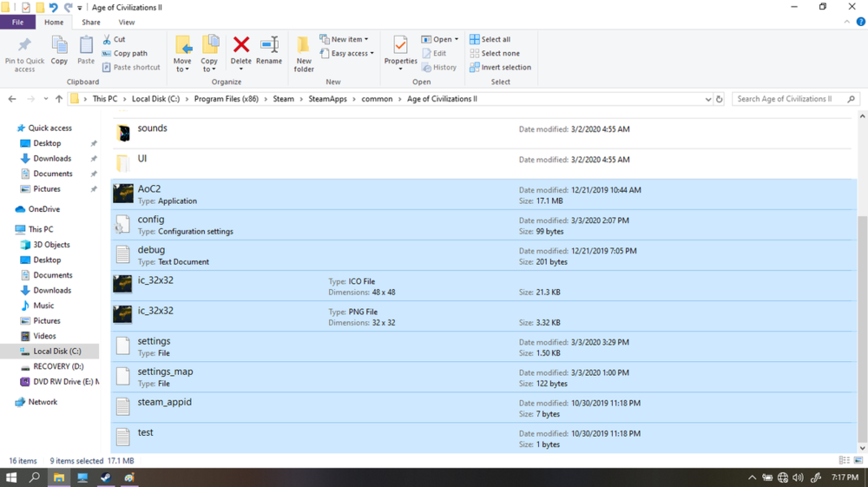Switch to the Home ribbon tab

(x=54, y=23)
